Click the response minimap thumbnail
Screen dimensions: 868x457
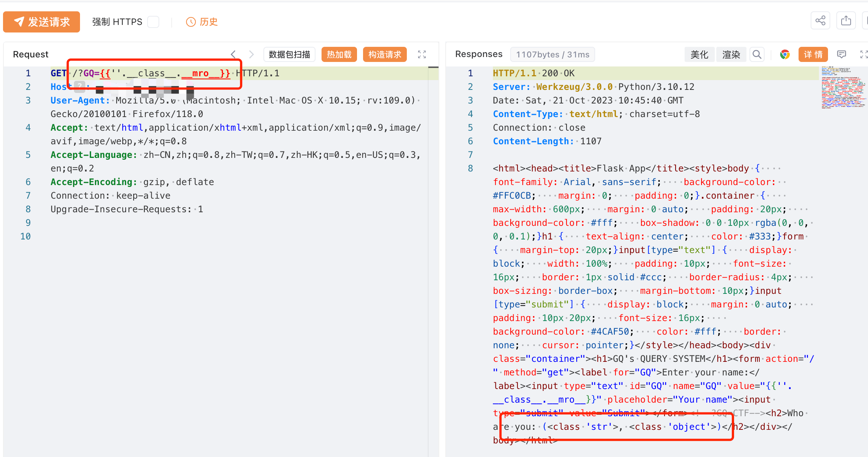click(843, 88)
